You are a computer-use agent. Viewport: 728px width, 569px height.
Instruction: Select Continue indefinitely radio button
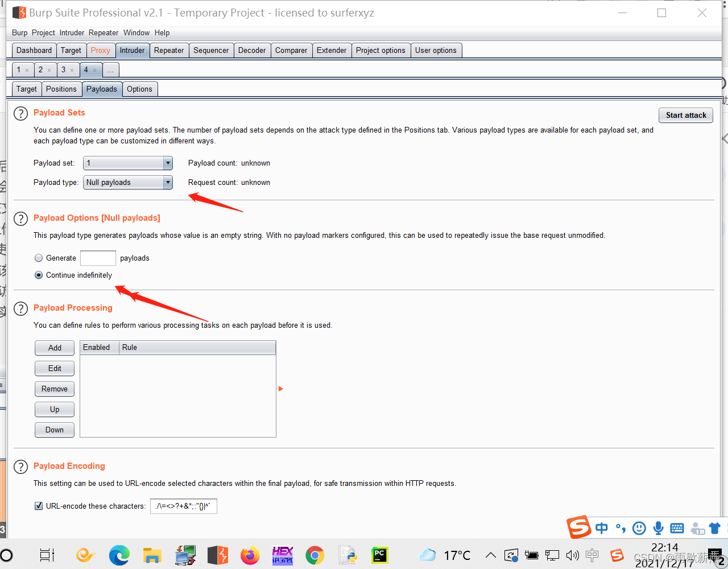tap(39, 275)
